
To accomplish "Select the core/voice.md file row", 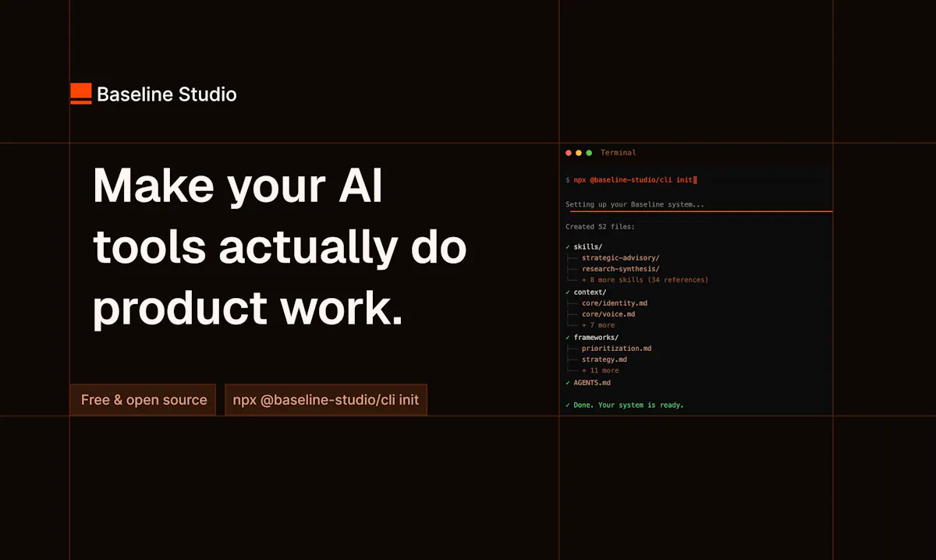I will pos(608,314).
